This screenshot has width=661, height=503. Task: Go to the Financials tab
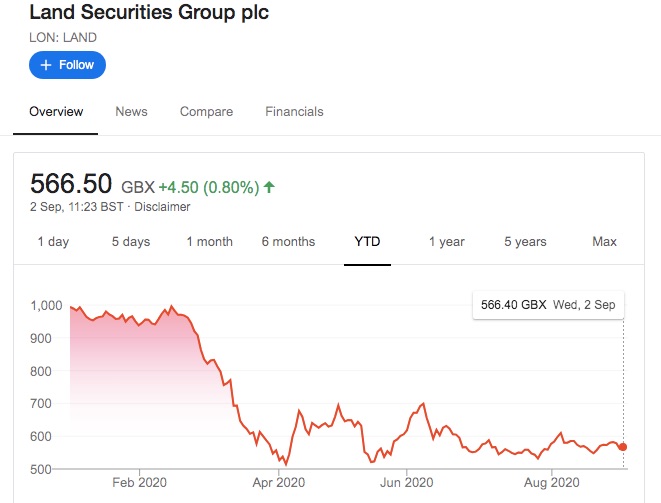[294, 112]
